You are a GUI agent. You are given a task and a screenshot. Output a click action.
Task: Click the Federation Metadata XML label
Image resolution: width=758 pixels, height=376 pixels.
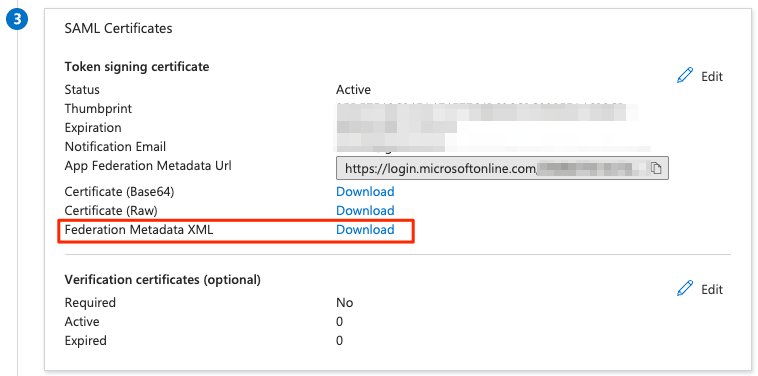click(x=139, y=230)
